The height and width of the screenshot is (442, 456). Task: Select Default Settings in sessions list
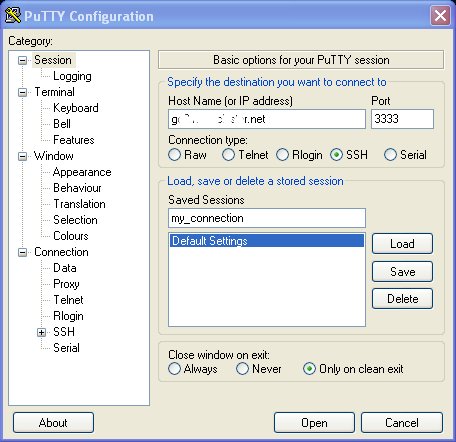tap(267, 241)
